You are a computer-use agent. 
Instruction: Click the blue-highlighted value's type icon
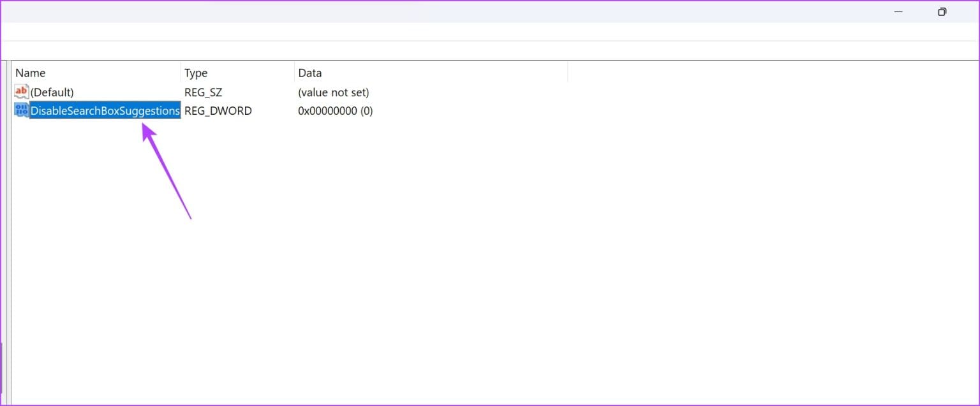pos(21,110)
